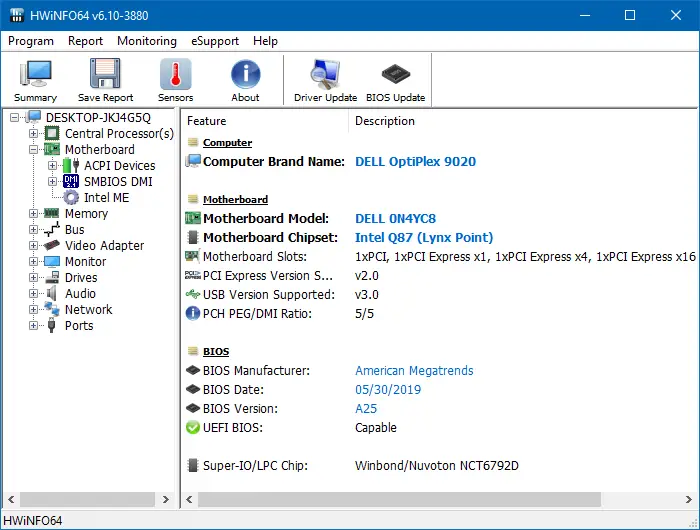Open the Sensors thermometer icon
This screenshot has width=700, height=530.
[x=175, y=74]
